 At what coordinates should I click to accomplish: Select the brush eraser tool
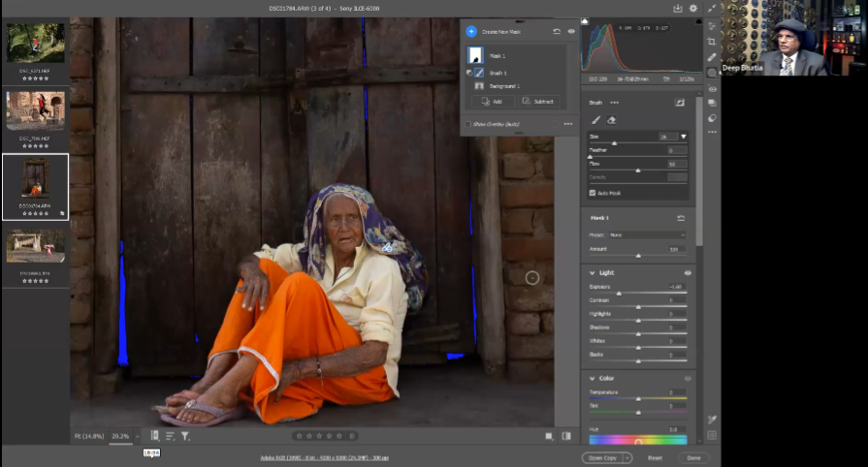[611, 120]
